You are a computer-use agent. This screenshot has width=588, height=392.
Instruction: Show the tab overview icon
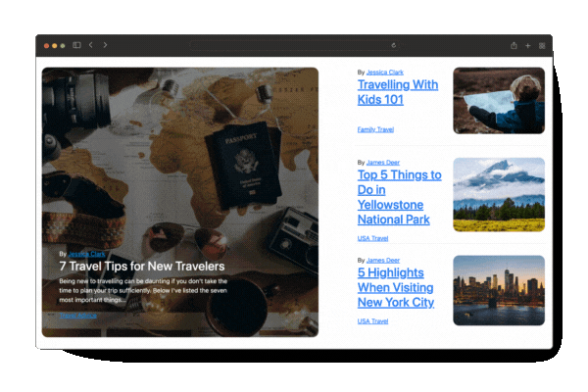(x=541, y=45)
